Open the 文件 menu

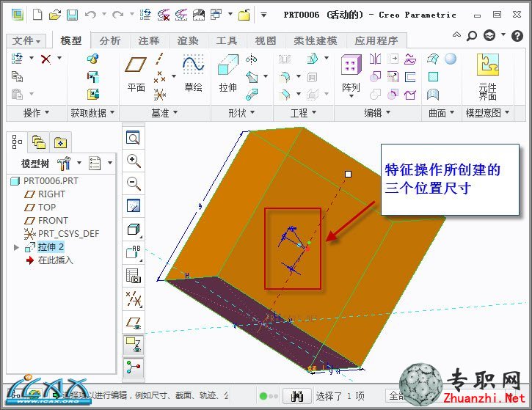coord(26,41)
